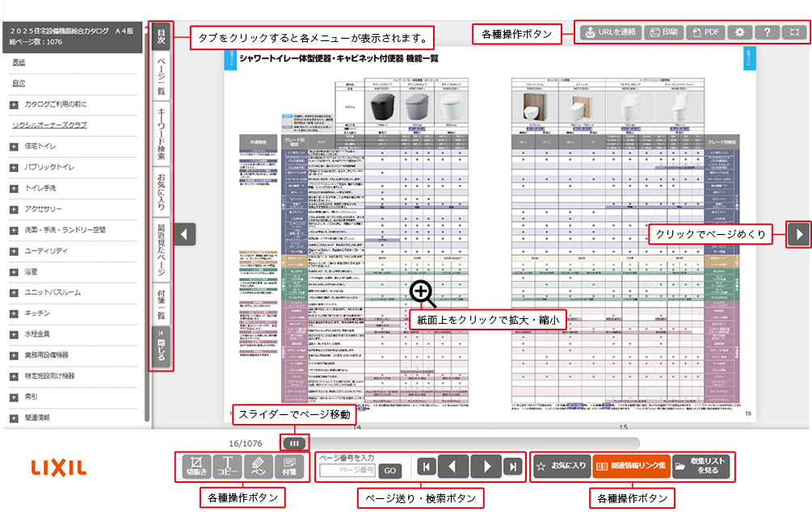Click the PDF download button
Screen dimensions: 812x512
pyautogui.click(x=705, y=33)
